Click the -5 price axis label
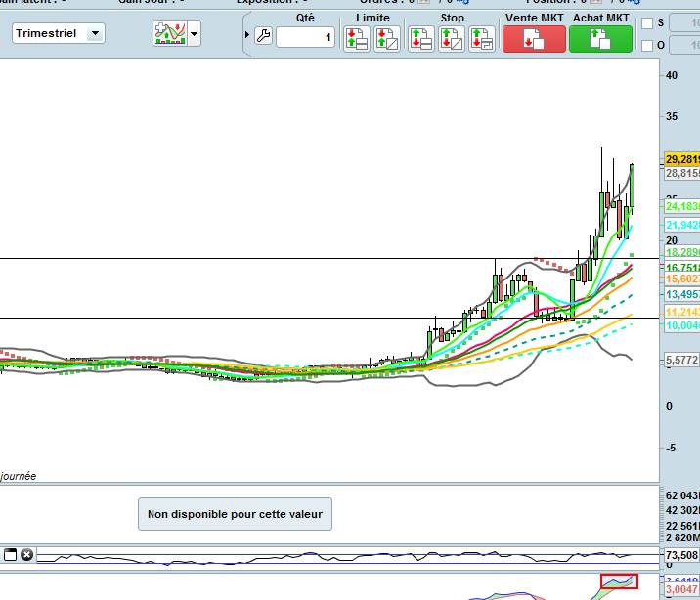The image size is (700, 600). tap(670, 448)
